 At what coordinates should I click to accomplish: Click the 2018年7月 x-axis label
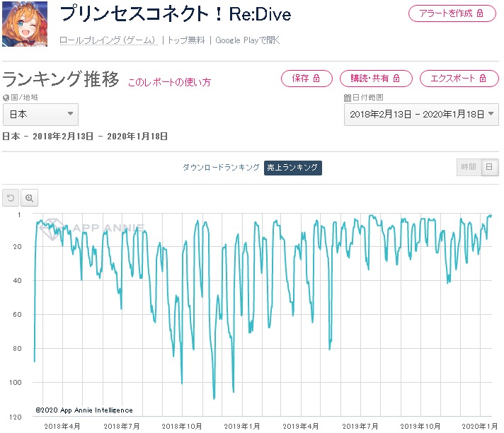click(x=122, y=426)
